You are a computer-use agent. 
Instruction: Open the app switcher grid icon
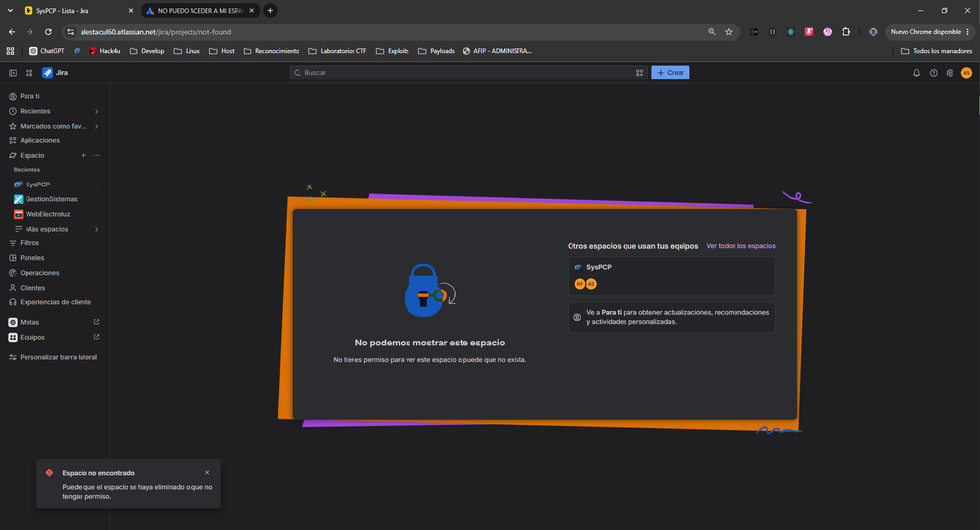pyautogui.click(x=28, y=73)
